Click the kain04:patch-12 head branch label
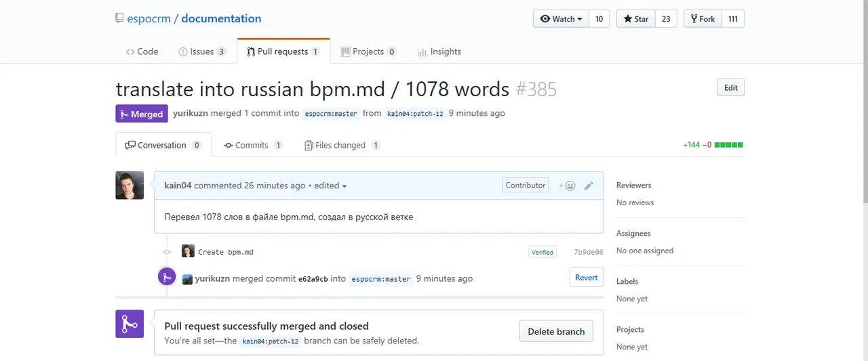The width and height of the screenshot is (868, 361). pos(415,114)
